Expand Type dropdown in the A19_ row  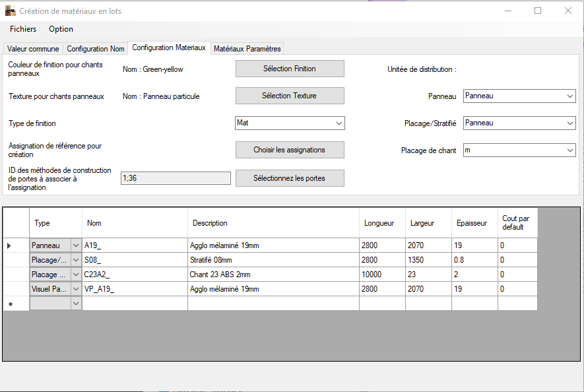click(76, 245)
